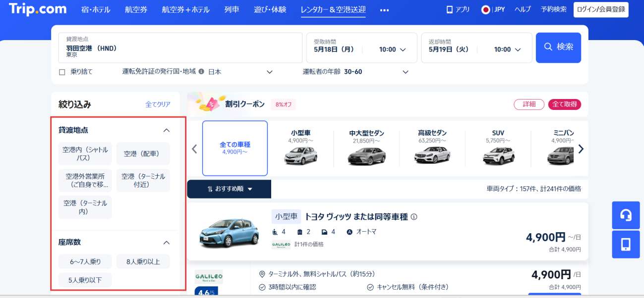
Task: Open the 航空券 menu
Action: pyautogui.click(x=136, y=9)
